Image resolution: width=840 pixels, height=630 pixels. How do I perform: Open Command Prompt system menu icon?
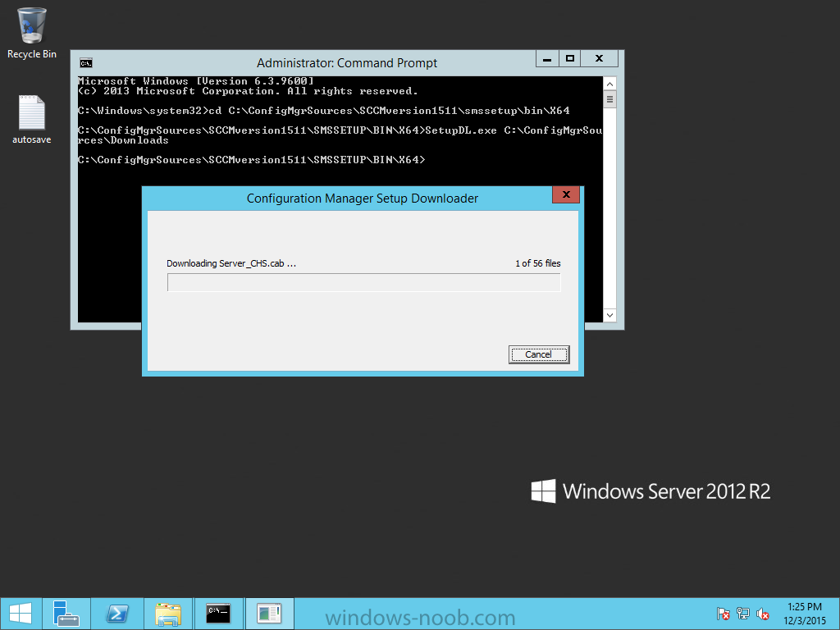click(85, 63)
